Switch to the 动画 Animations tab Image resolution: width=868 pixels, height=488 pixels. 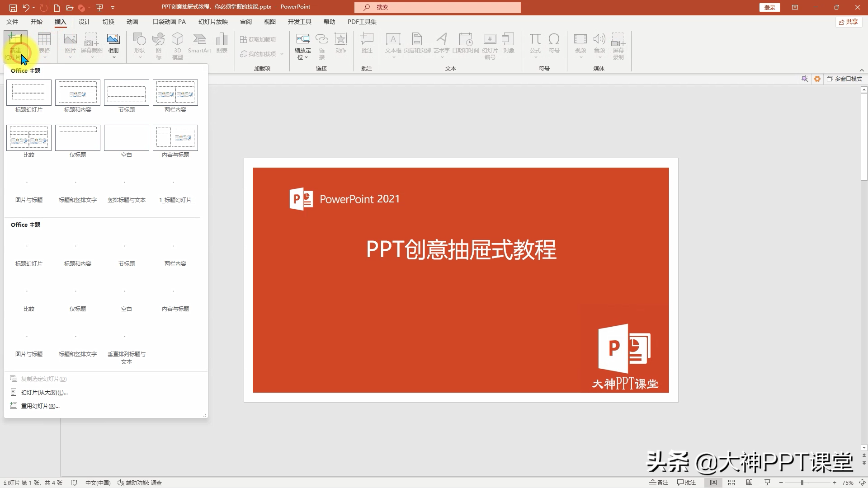pos(132,22)
